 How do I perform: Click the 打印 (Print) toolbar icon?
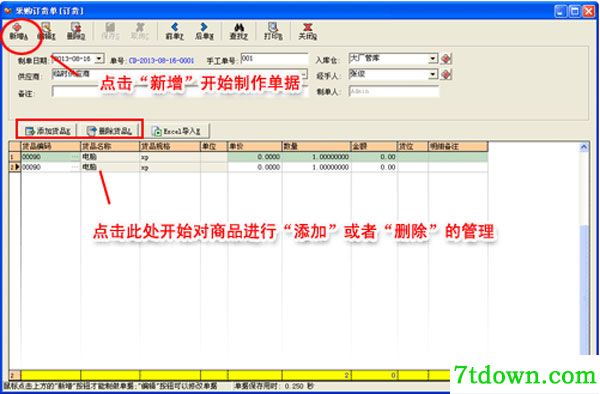point(273,32)
